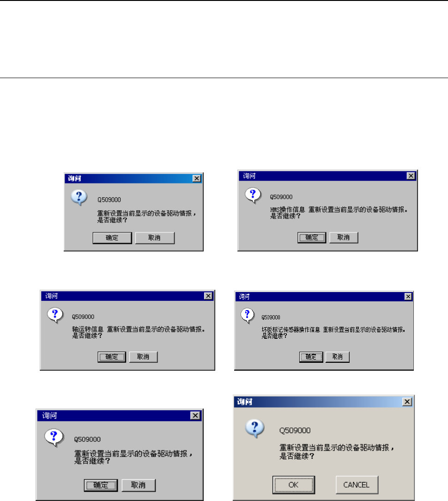Confirm the 坏板标记传感器操作信息 dialog with 确定
The height and width of the screenshot is (501, 448).
311,357
